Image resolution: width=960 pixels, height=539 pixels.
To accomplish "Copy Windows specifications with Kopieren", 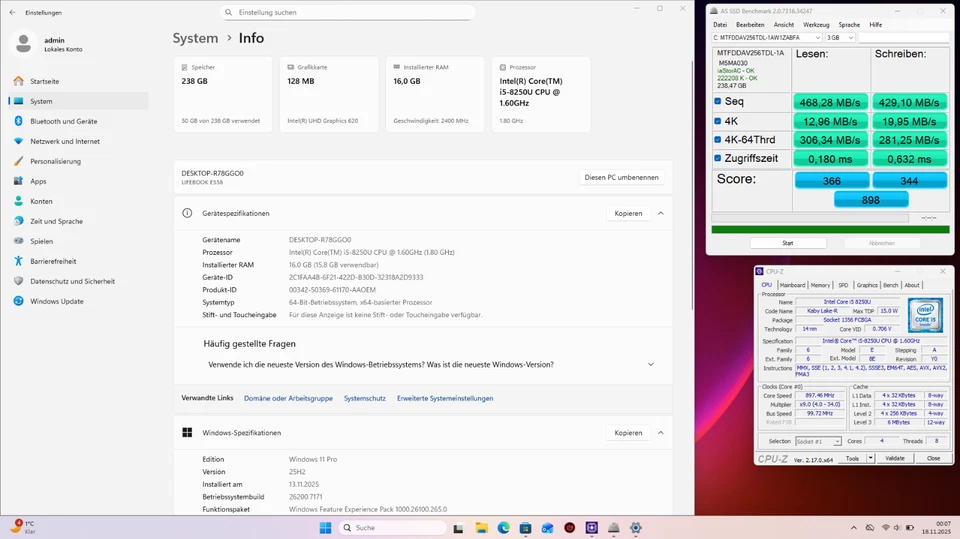I will click(x=628, y=432).
